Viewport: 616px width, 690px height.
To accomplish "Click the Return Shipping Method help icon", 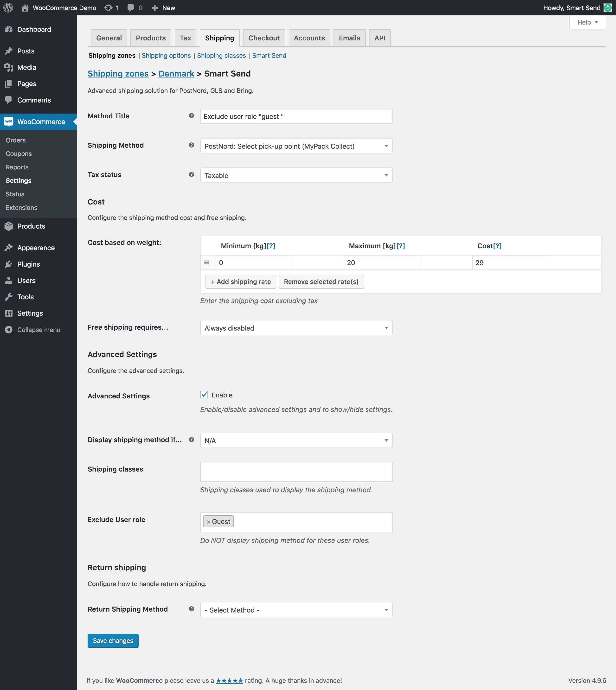I will (x=191, y=609).
